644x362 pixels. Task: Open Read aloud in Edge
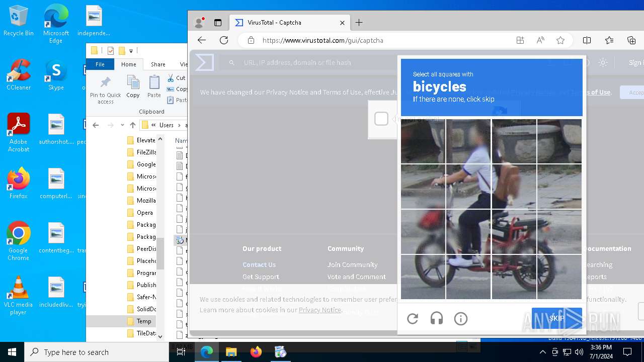(x=540, y=40)
